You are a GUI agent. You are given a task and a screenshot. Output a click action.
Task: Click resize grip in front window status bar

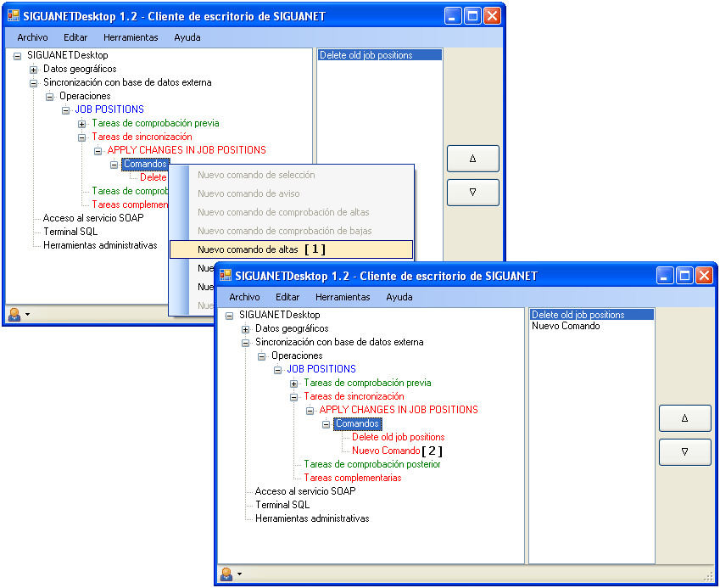pos(708,577)
